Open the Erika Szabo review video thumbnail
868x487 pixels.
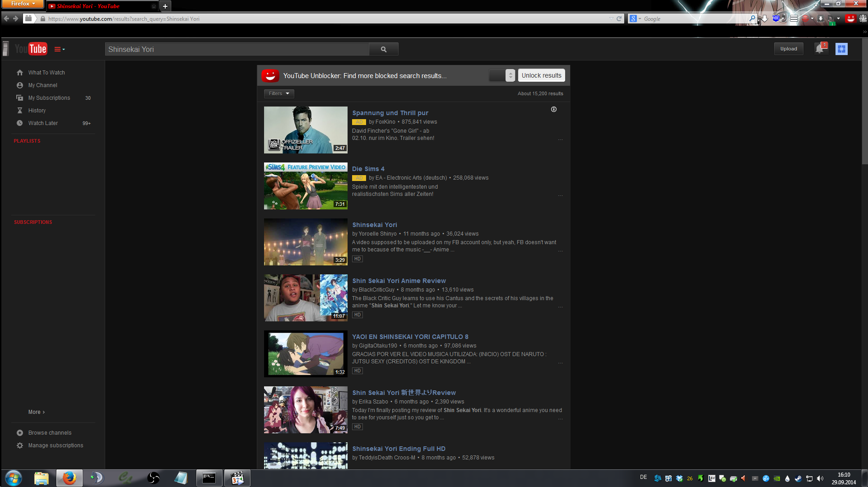coord(306,410)
